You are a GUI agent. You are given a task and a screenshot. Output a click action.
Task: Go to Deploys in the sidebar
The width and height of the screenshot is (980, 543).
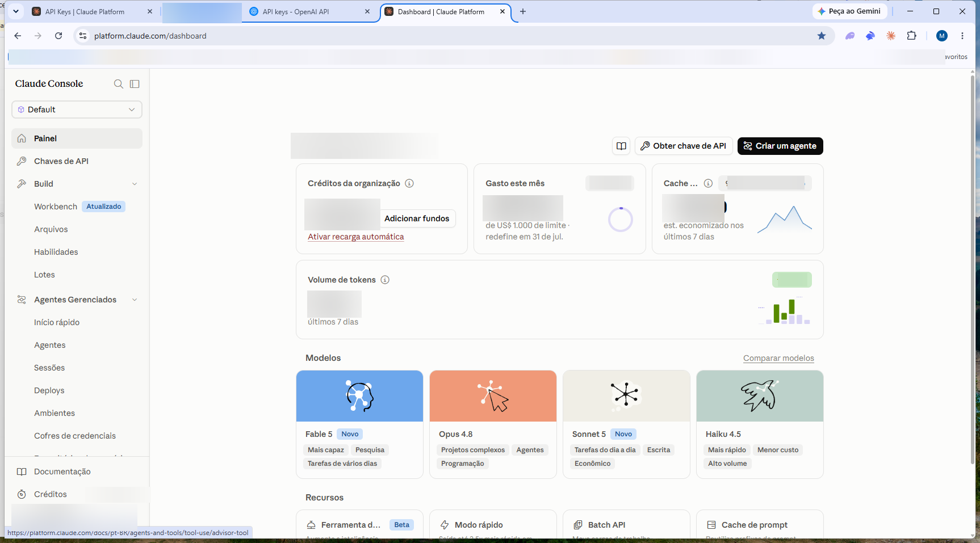pyautogui.click(x=49, y=390)
